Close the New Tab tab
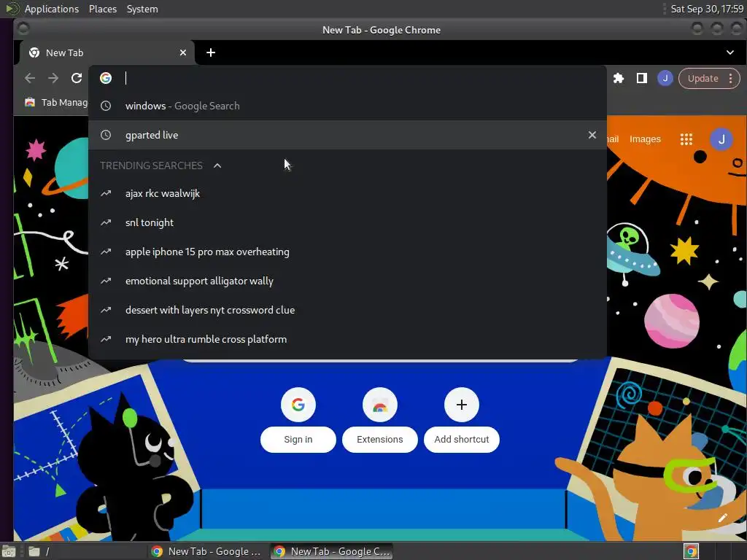 [183, 52]
